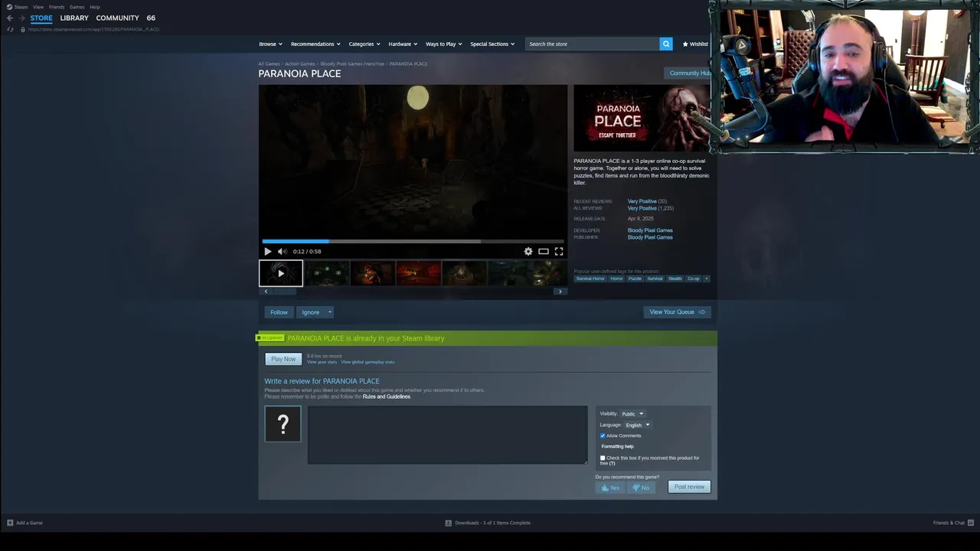Open View global gameplay stats link
Image resolution: width=980 pixels, height=551 pixels.
(x=368, y=362)
